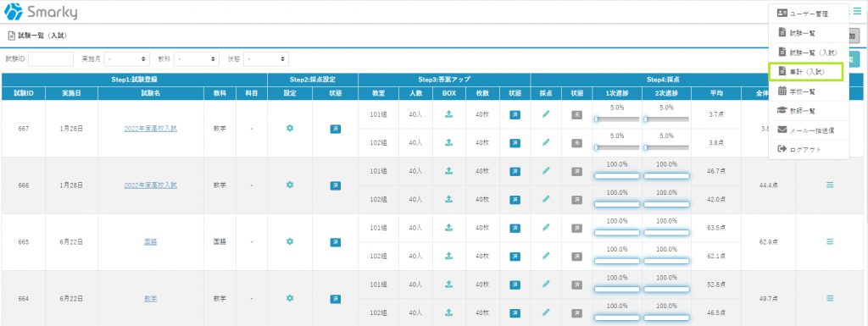868x326 pixels.
Task: Click the 44.4点 overall score
Action: pyautogui.click(x=768, y=185)
